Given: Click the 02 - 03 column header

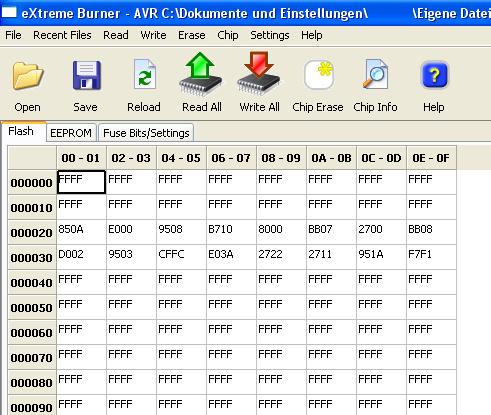Looking at the screenshot, I should [x=131, y=158].
